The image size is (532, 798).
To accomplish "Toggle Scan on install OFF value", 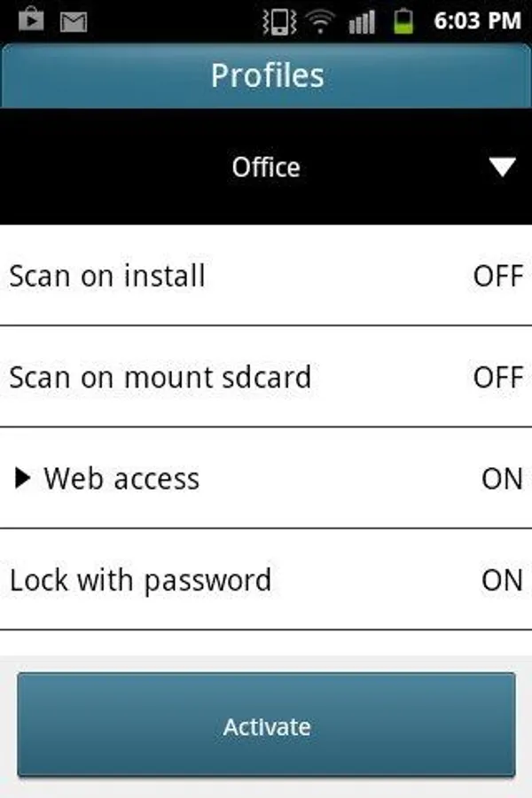I will (x=497, y=276).
